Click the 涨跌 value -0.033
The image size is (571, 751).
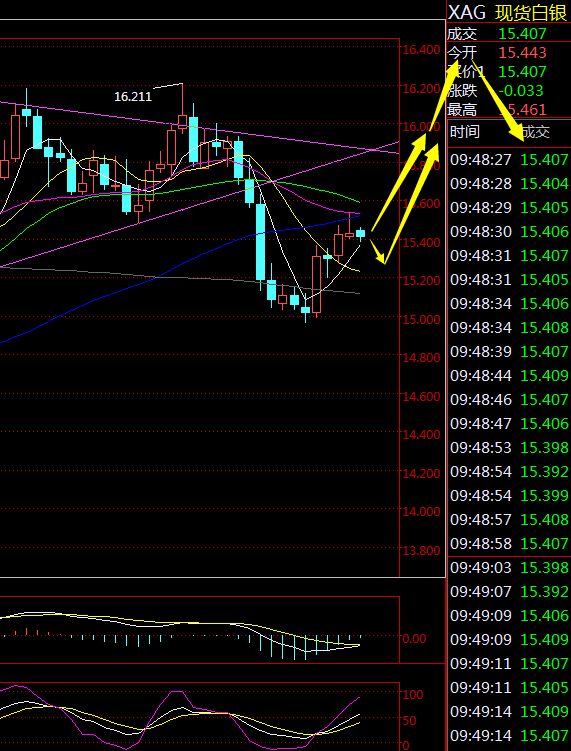coord(521,91)
